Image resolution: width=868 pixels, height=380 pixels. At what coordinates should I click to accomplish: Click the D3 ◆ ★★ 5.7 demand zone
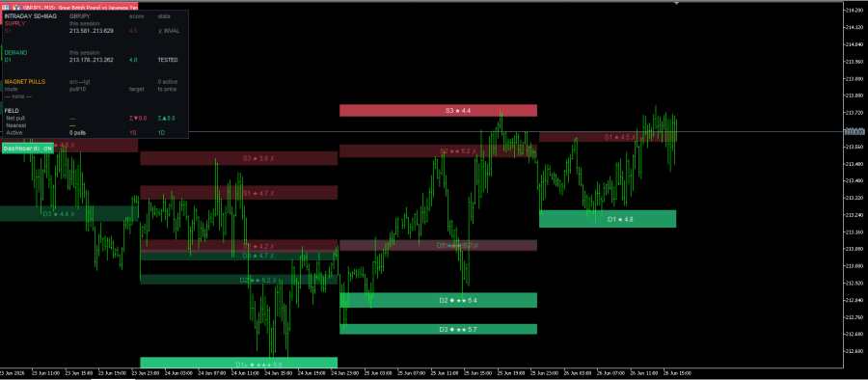[439, 329]
